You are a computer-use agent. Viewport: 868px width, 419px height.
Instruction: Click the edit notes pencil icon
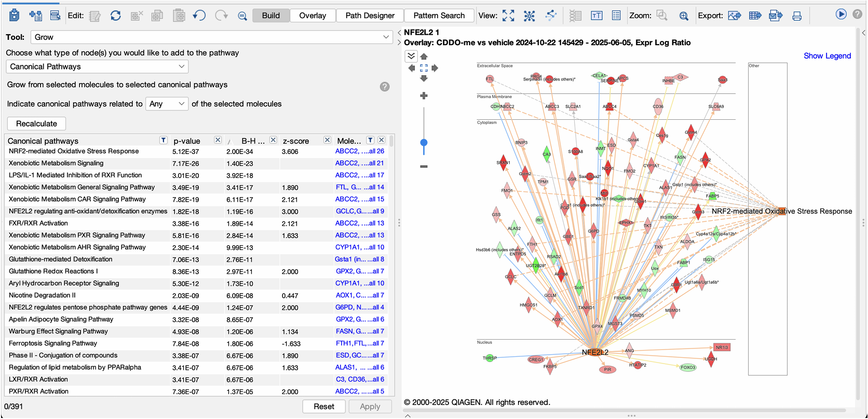point(94,16)
